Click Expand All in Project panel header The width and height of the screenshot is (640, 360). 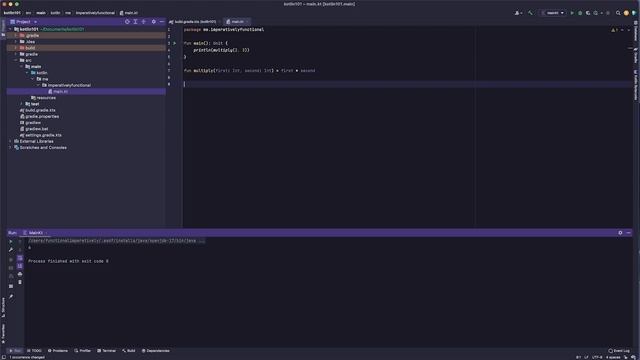click(x=136, y=22)
